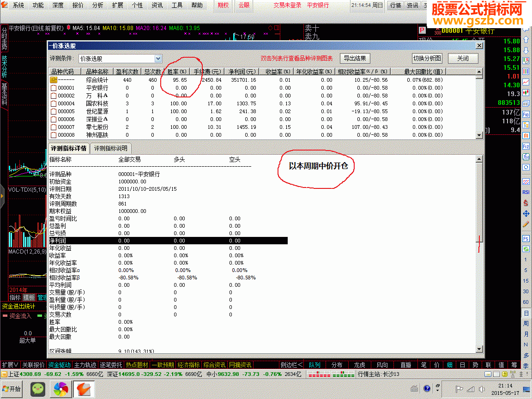Open the F10 company info icon
The height and width of the screenshot is (399, 532).
tap(526, 115)
